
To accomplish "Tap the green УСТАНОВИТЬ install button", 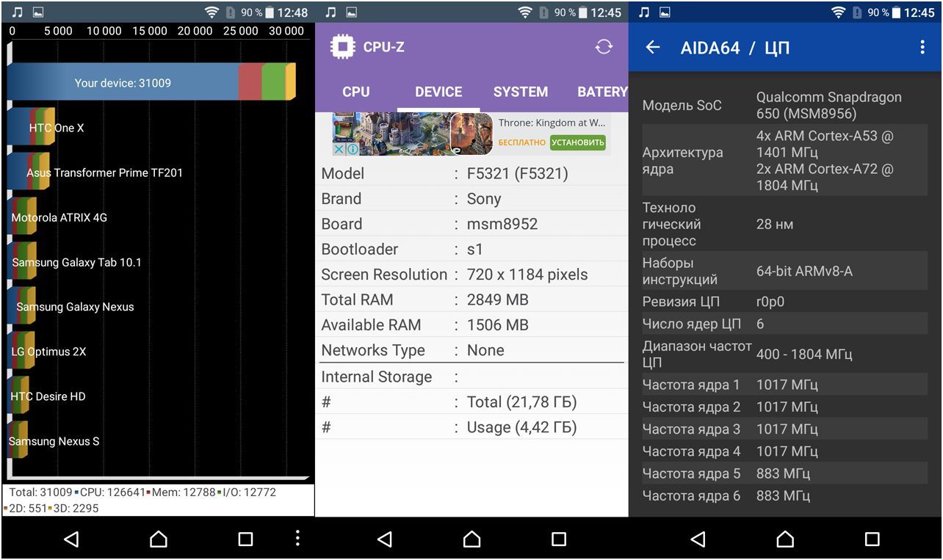I will 577,142.
